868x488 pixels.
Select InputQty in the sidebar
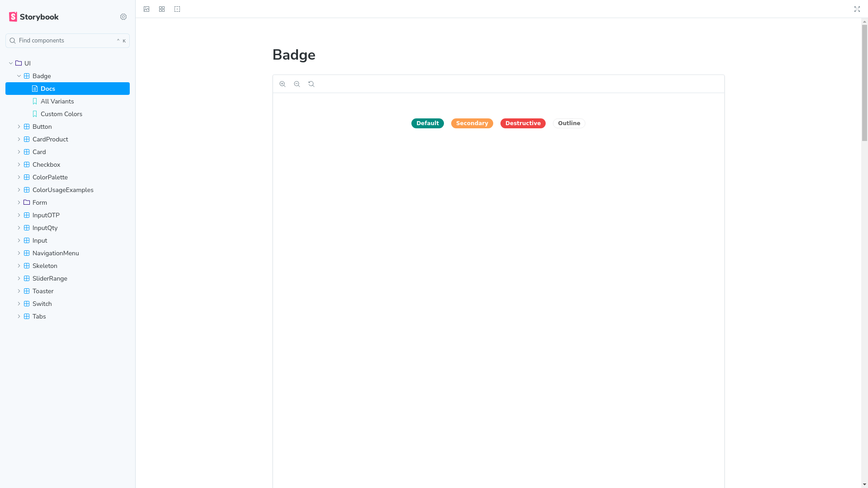67,228
